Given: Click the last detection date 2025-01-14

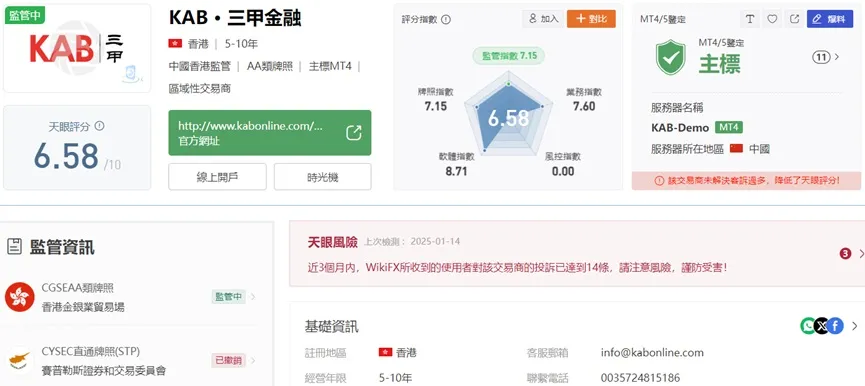Looking at the screenshot, I should pos(435,242).
